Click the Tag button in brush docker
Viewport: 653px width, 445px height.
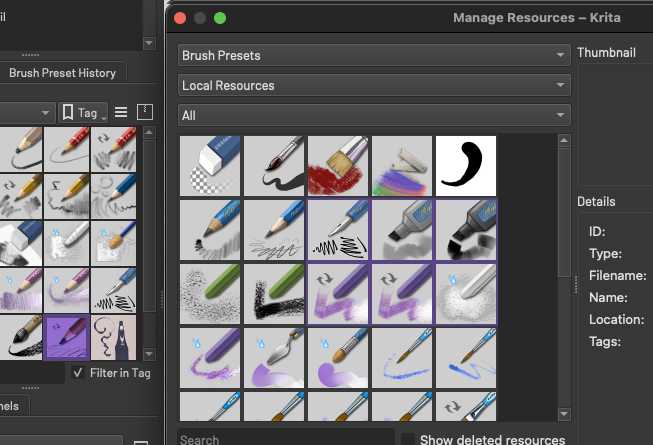pos(82,113)
